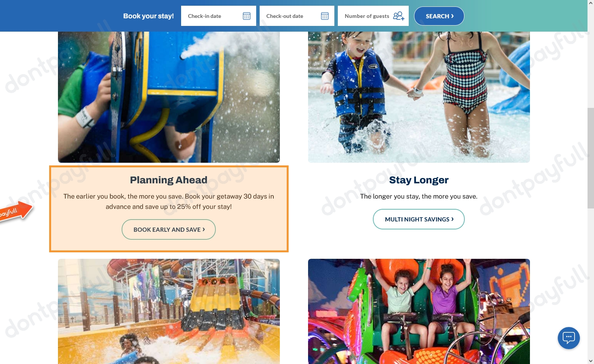Click the arcade ride girls photo
594x364 pixels.
pyautogui.click(x=419, y=311)
